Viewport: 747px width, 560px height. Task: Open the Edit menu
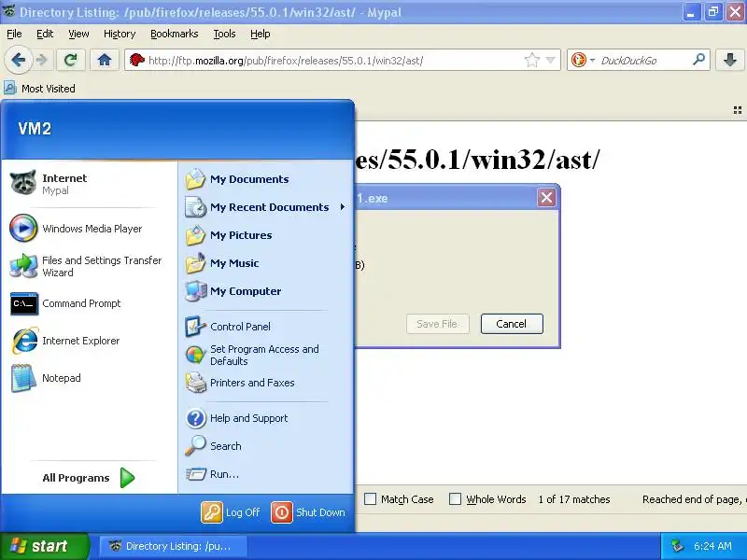[x=45, y=34]
